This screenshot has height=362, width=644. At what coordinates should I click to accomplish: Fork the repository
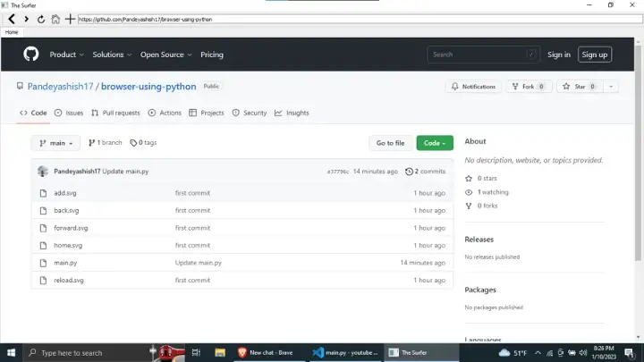[x=529, y=87]
